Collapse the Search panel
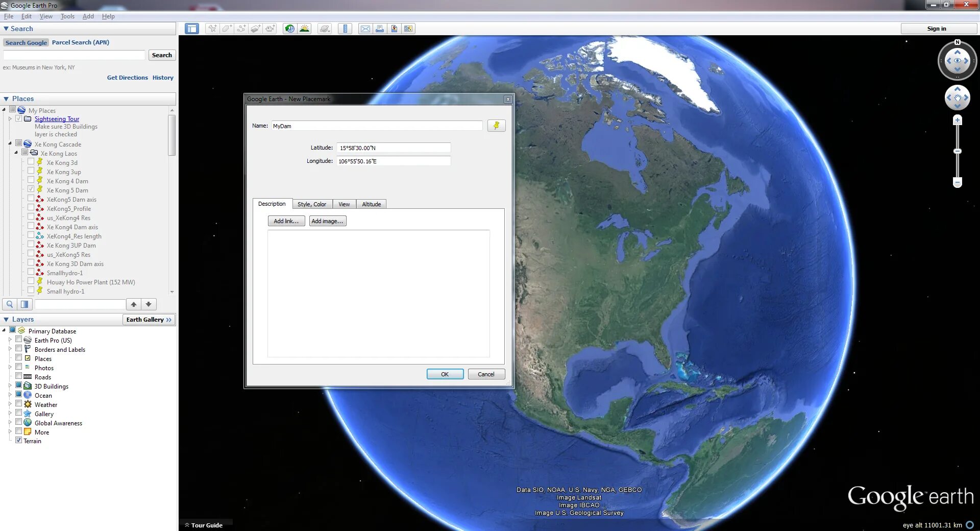This screenshot has width=980, height=531. coord(6,29)
